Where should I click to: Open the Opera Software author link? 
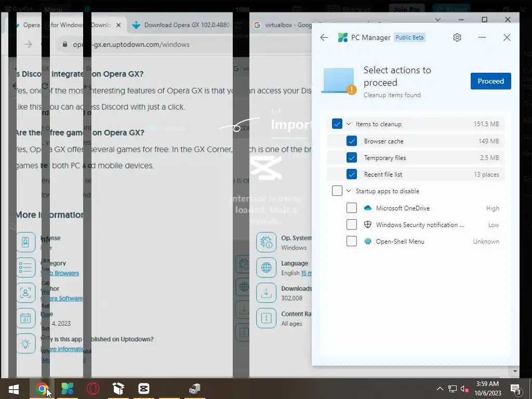(x=62, y=298)
